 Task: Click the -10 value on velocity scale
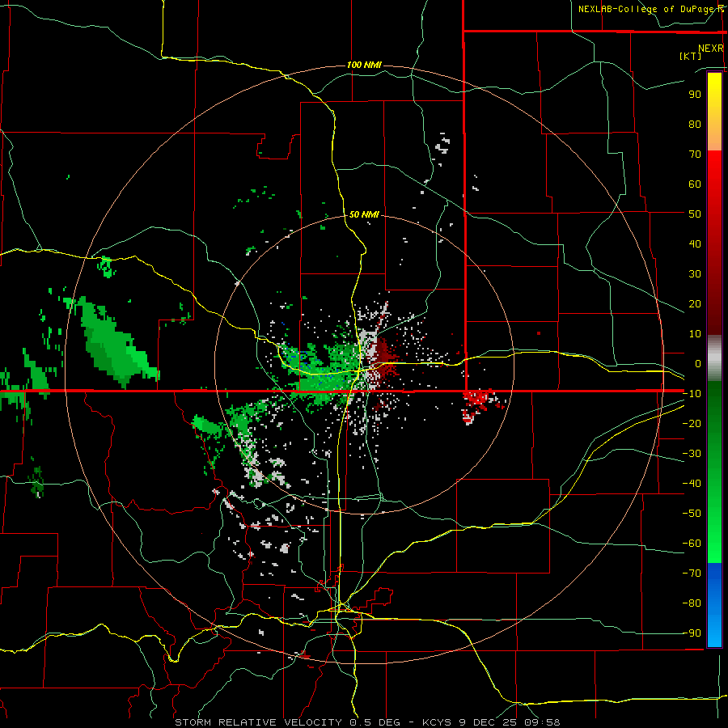pyautogui.click(x=692, y=394)
